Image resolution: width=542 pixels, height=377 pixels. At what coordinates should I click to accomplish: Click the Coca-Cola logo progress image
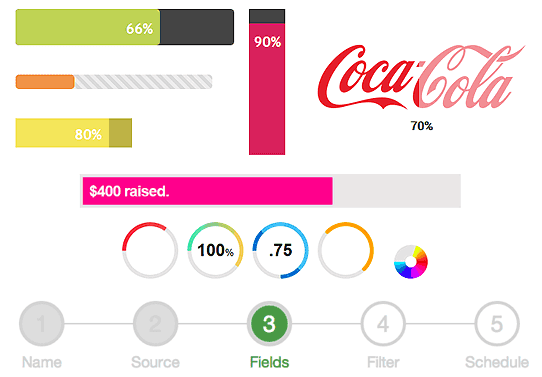pos(421,77)
